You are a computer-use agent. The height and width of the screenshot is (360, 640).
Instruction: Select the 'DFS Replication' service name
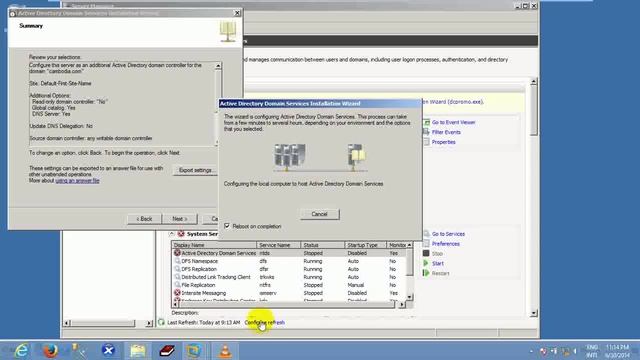tap(199, 269)
